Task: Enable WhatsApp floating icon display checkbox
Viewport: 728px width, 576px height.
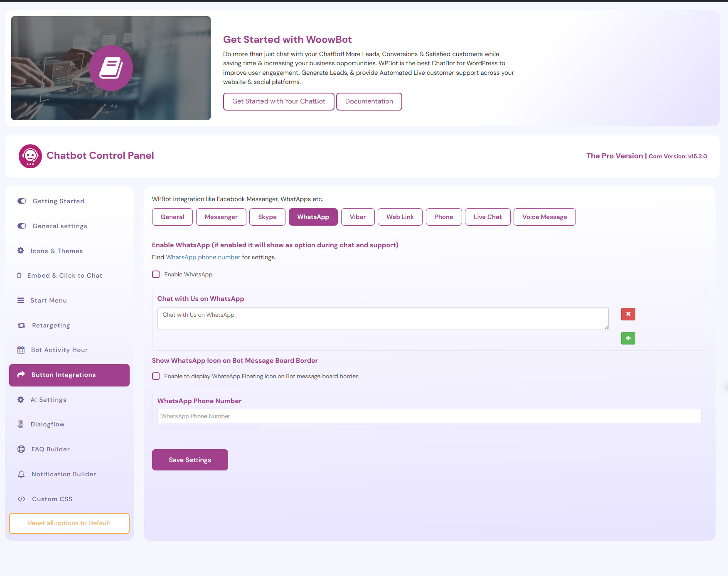Action: pyautogui.click(x=156, y=376)
